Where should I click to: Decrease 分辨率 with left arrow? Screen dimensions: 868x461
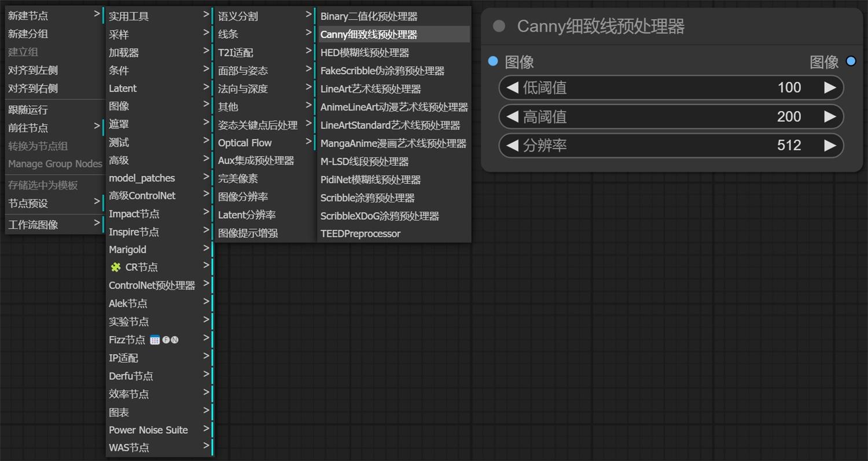click(x=512, y=145)
